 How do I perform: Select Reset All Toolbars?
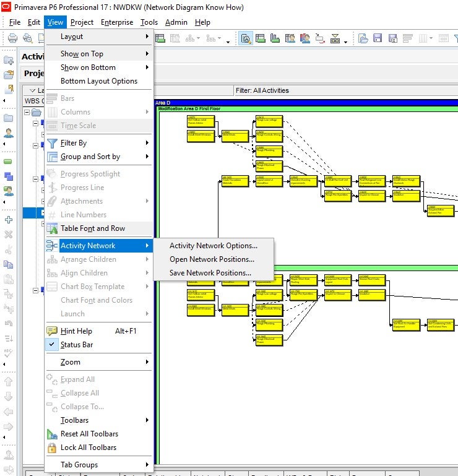coord(99,434)
